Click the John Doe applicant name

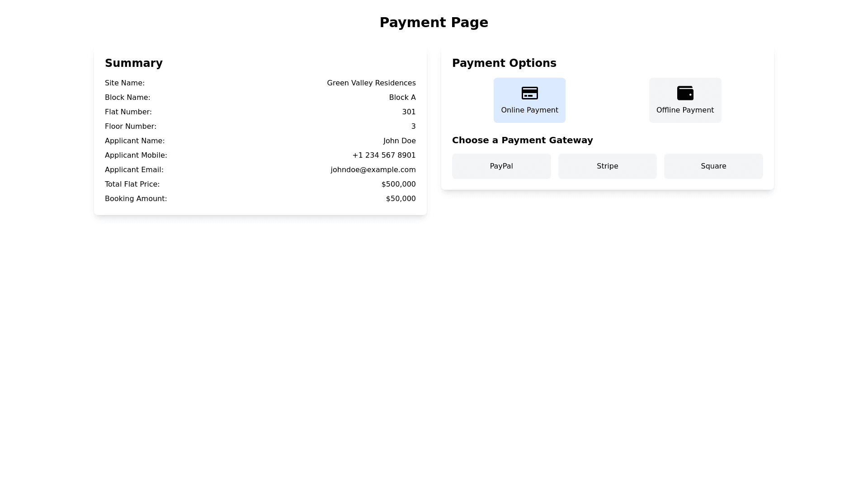pos(399,141)
